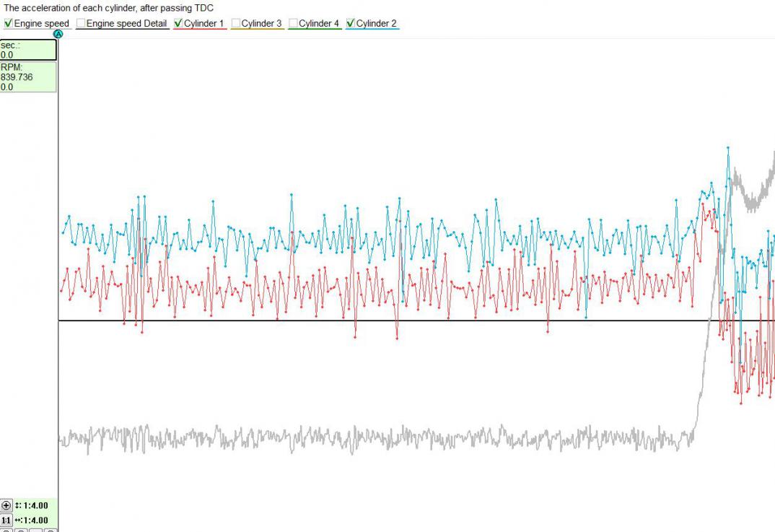Click the sec. value box
The height and width of the screenshot is (532, 775).
28,50
